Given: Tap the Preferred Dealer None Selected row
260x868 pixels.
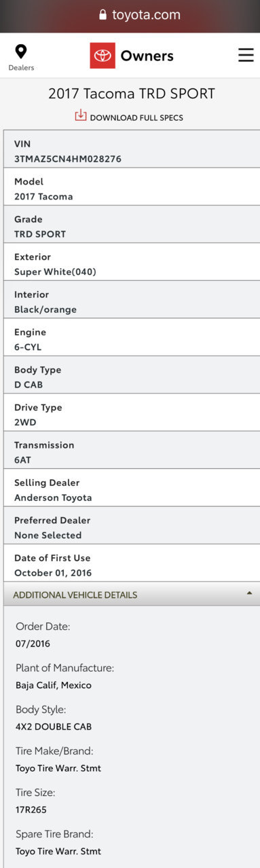Looking at the screenshot, I should [132, 525].
